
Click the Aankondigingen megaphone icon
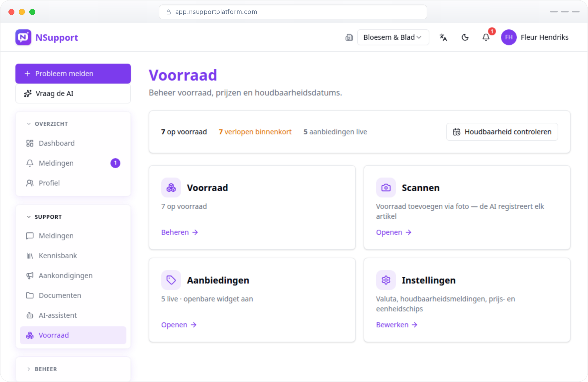[x=30, y=276]
